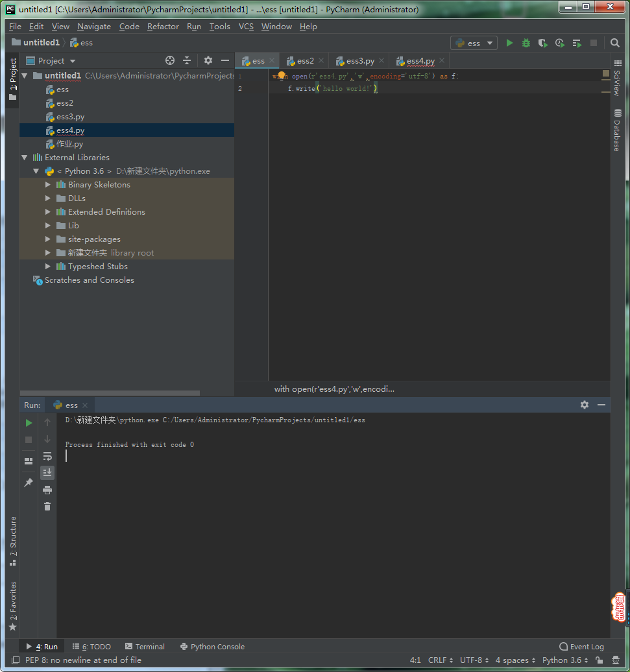This screenshot has height=672, width=630.
Task: Open the SciView side panel
Action: pos(617,78)
